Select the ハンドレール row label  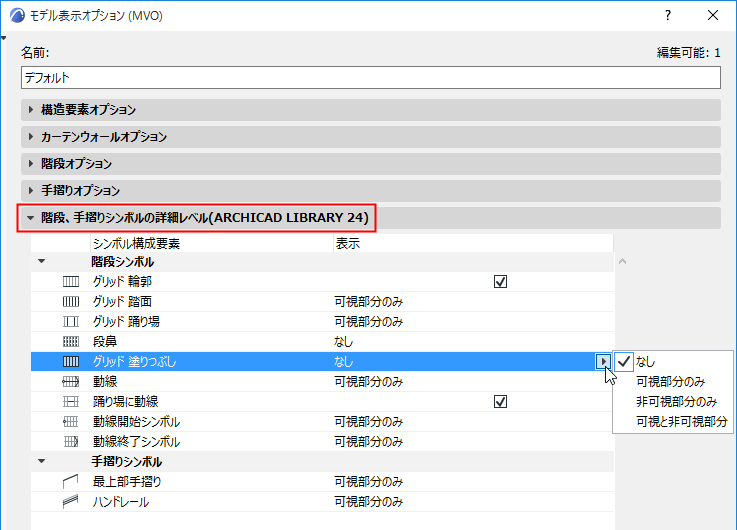pos(121,502)
